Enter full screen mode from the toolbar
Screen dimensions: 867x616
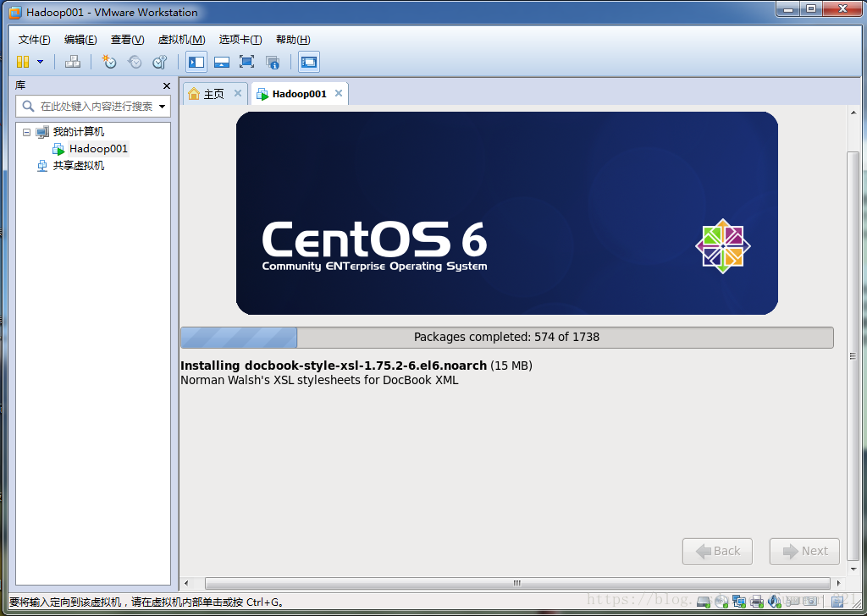[246, 62]
